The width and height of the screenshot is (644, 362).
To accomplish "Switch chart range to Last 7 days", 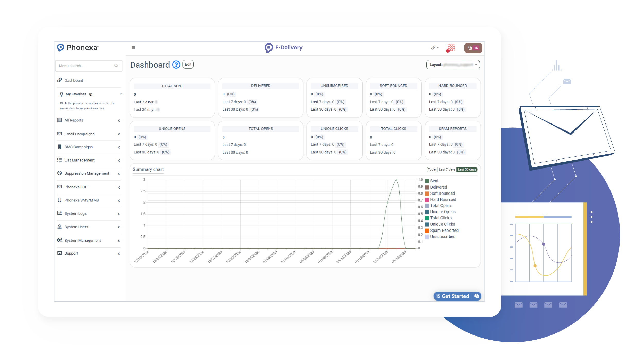I will coord(447,170).
